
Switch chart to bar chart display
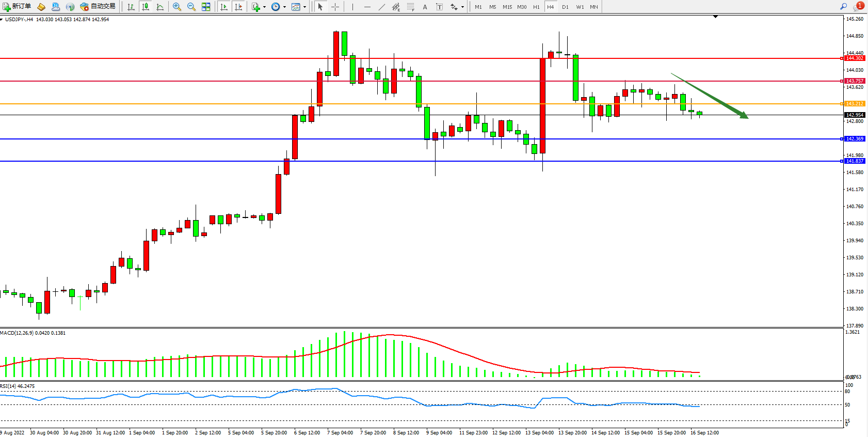tap(131, 7)
